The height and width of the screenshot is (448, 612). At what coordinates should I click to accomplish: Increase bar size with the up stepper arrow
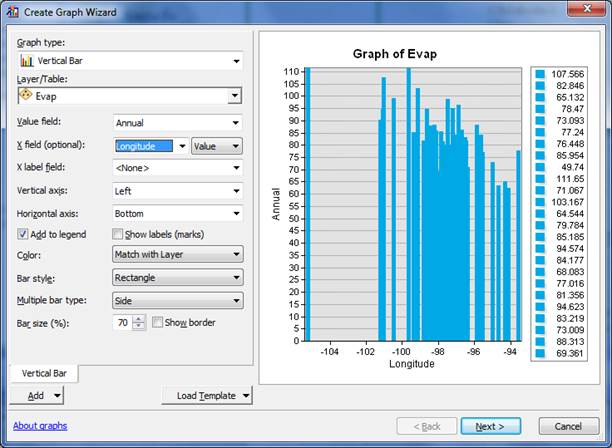139,318
